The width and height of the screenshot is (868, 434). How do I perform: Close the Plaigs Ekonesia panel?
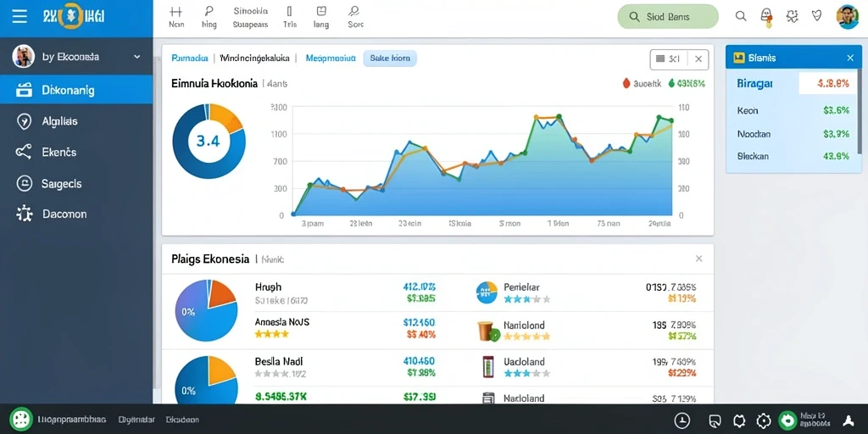coord(698,259)
